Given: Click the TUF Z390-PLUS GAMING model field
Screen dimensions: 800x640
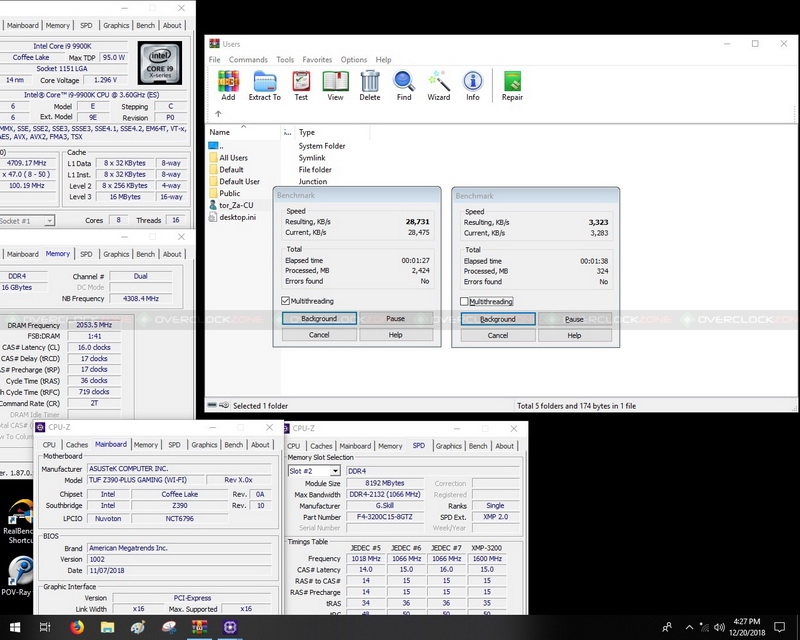Looking at the screenshot, I should coord(145,480).
